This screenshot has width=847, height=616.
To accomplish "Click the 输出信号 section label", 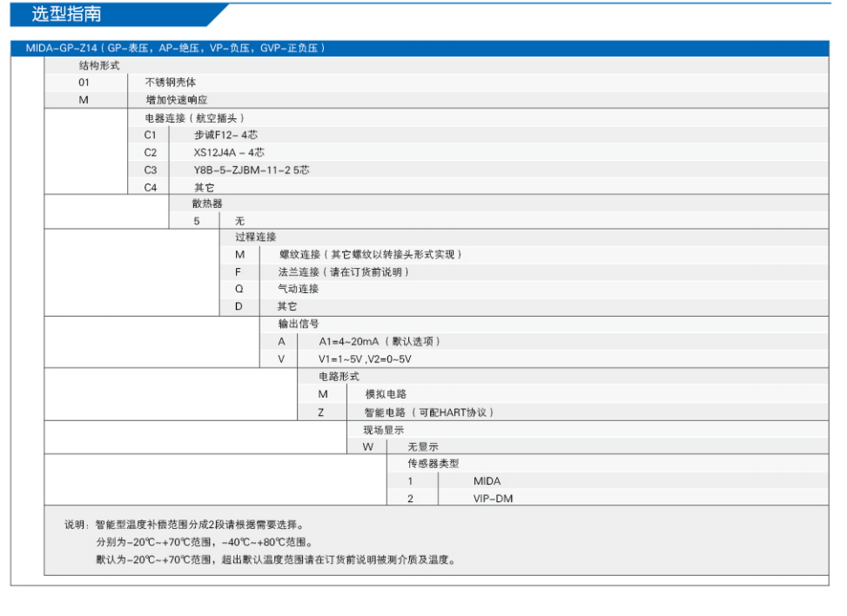I will coord(299,324).
